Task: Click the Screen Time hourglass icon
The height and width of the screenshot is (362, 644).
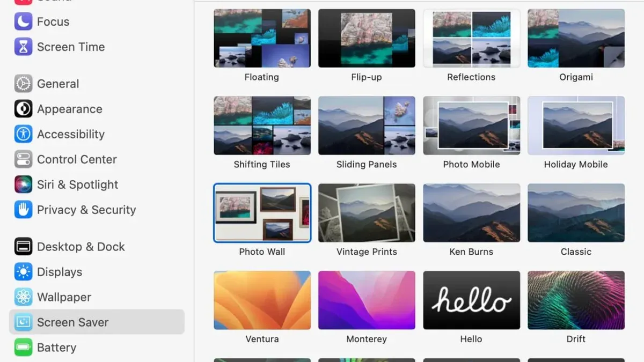Action: coord(23,47)
